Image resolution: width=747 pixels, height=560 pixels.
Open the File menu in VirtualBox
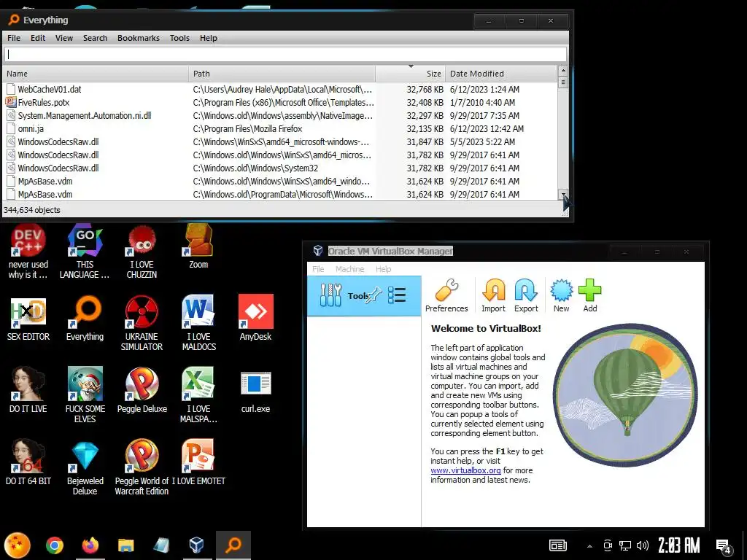(318, 269)
